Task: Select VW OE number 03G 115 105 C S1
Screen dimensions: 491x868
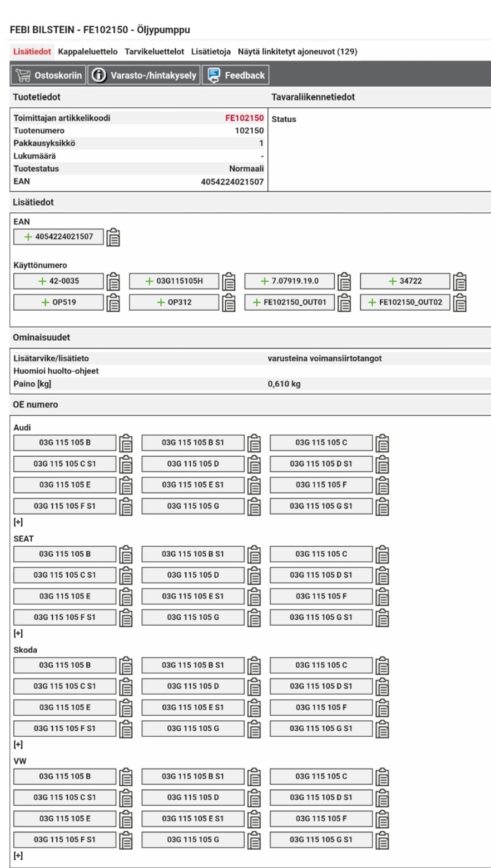Action: pos(65,797)
